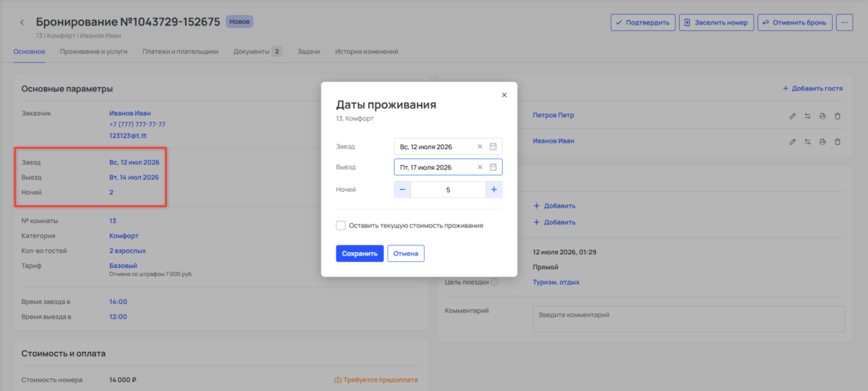Open the Платежи и плательщики tab
This screenshot has width=868, height=391.
[180, 51]
